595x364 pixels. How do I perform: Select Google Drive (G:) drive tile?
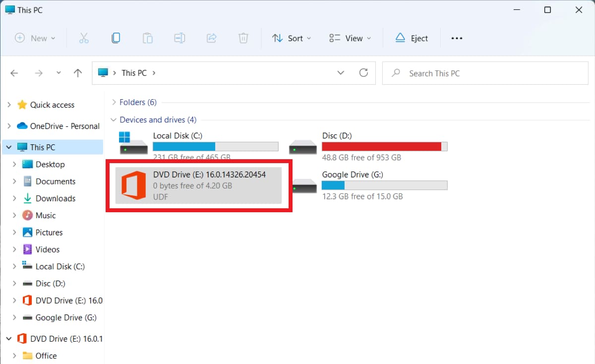click(369, 185)
